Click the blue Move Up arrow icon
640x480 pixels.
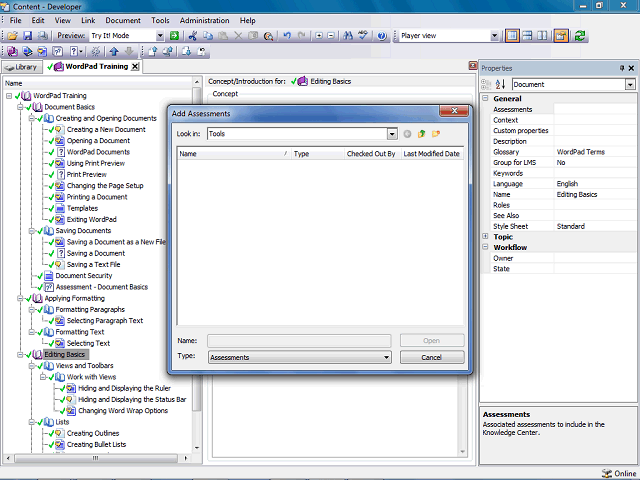(114, 51)
